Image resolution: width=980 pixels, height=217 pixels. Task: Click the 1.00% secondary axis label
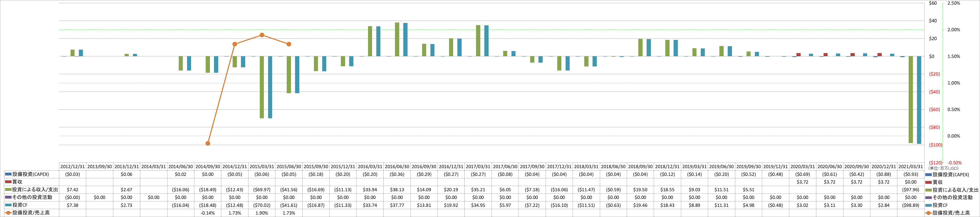click(954, 83)
